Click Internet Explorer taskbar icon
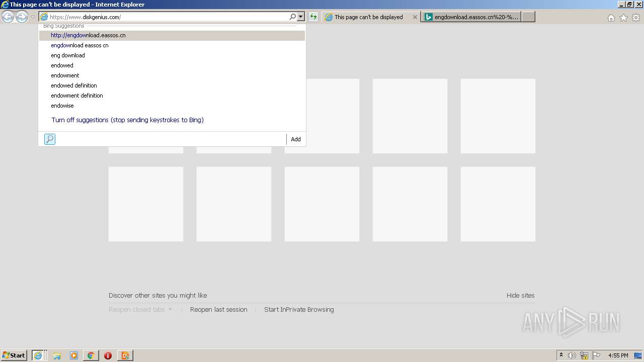Viewport: 644px width, 362px height. (x=39, y=355)
